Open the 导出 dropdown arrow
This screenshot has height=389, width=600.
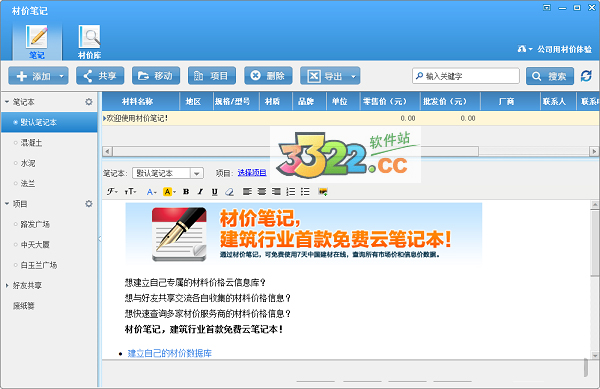point(354,76)
